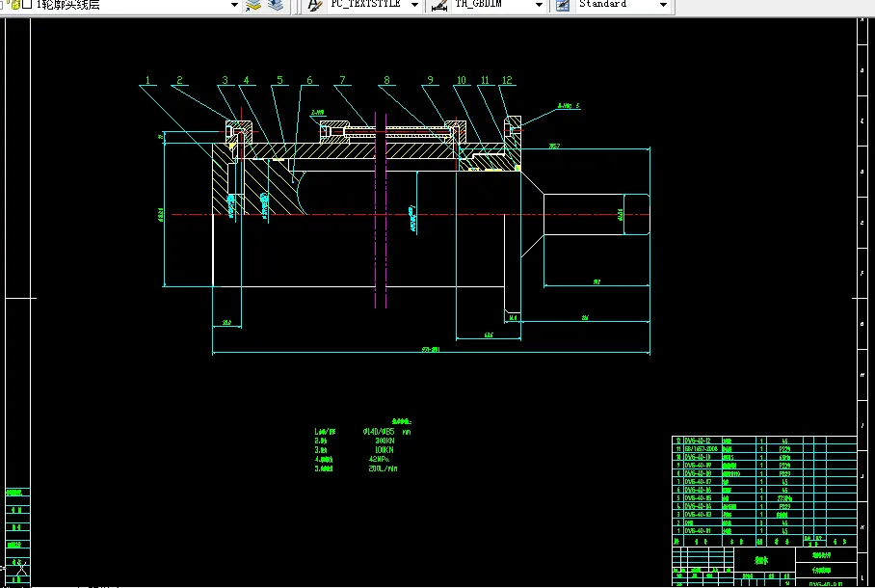Click the Make Object's Layer Current icon
The width and height of the screenshot is (875, 588).
(x=253, y=5)
